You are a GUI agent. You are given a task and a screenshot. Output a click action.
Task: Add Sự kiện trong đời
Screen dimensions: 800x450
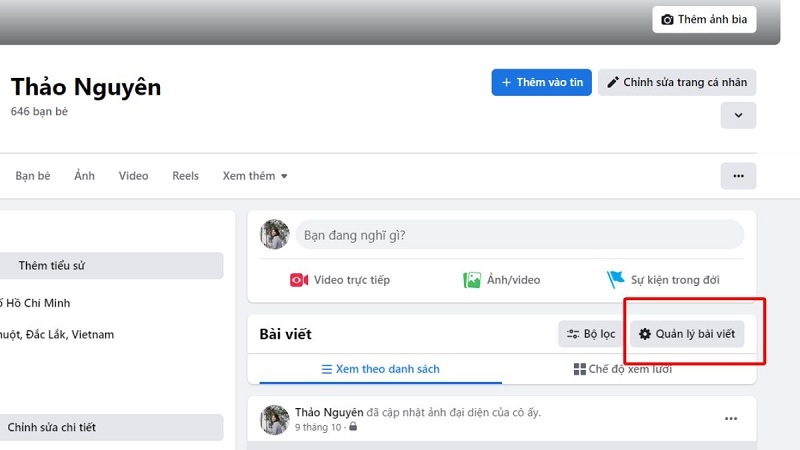pos(663,280)
